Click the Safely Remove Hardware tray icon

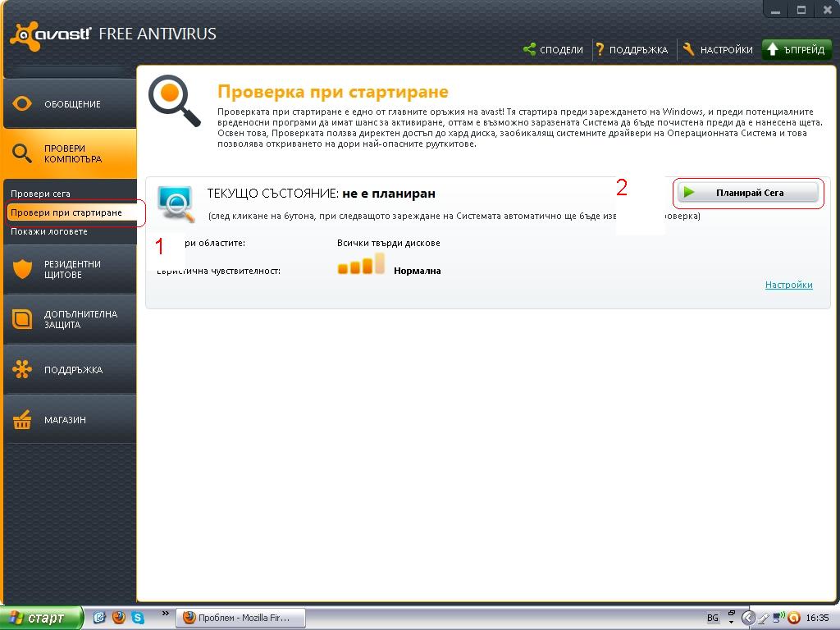click(764, 618)
